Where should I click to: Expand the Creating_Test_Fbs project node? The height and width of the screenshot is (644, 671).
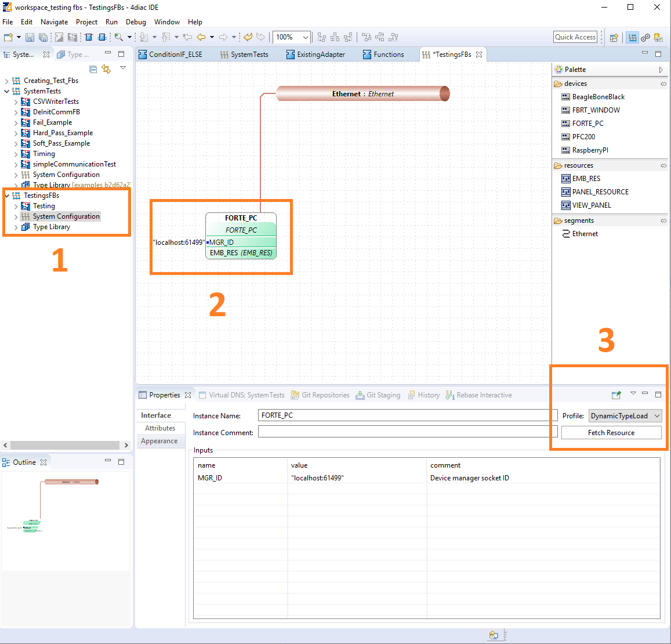click(x=7, y=81)
